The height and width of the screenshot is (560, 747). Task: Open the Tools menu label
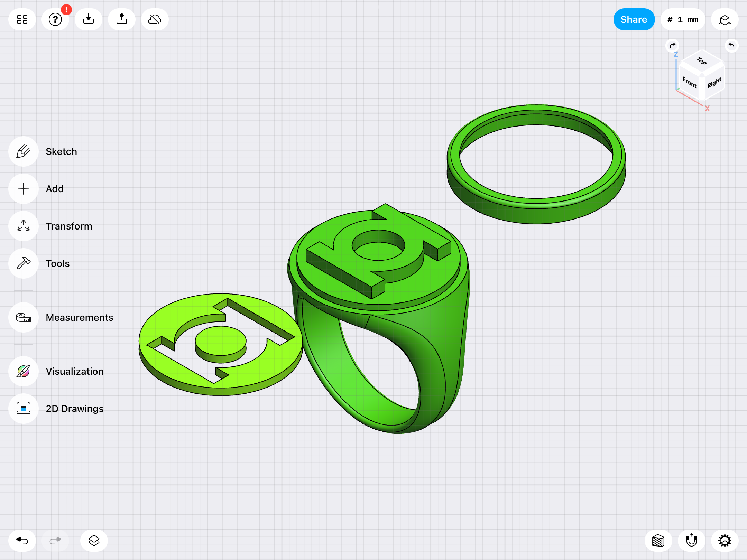point(58,263)
